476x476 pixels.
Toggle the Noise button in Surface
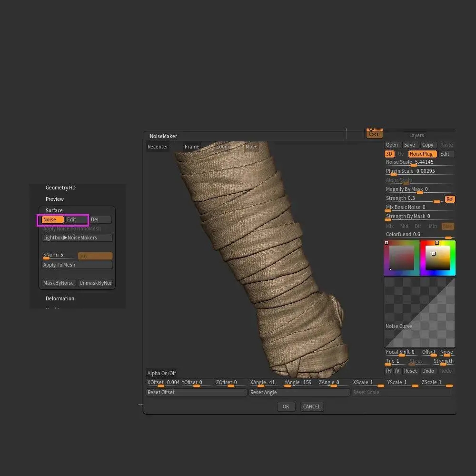pyautogui.click(x=52, y=219)
